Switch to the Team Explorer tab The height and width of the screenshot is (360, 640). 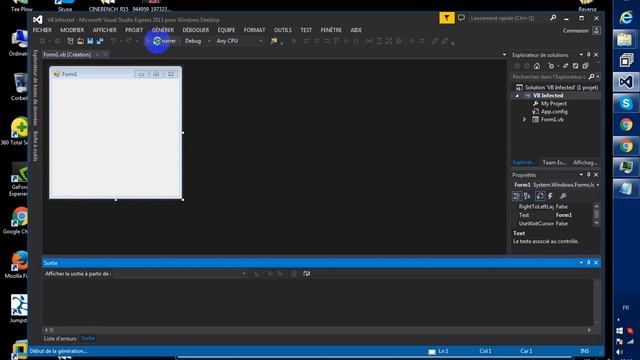[x=554, y=162]
